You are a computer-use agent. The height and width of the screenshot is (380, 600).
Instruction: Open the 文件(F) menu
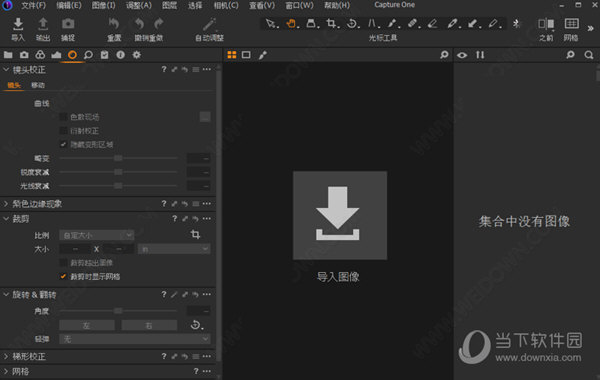click(x=33, y=5)
